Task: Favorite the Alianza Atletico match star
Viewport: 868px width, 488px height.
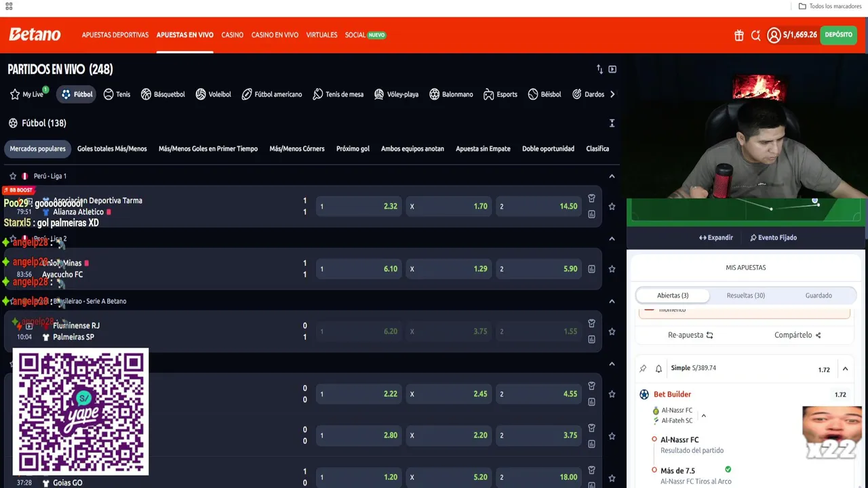Action: [x=612, y=206]
